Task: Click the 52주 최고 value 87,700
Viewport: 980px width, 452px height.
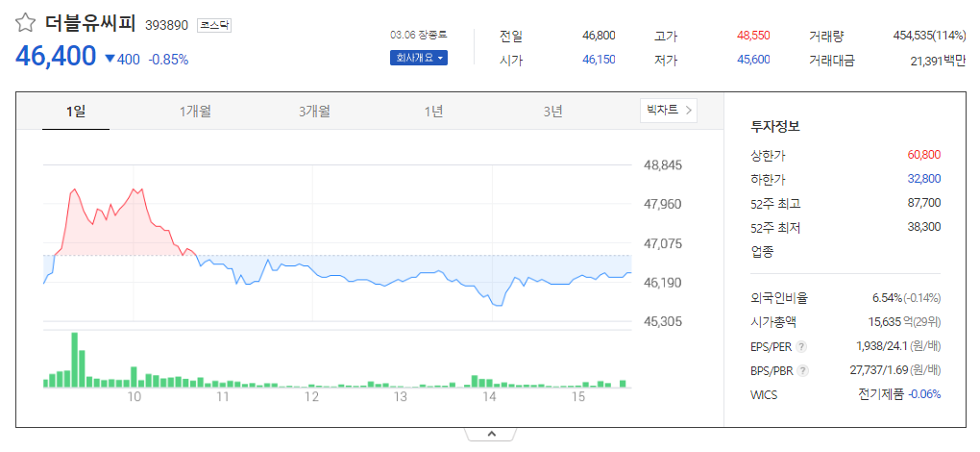Action: [x=923, y=203]
